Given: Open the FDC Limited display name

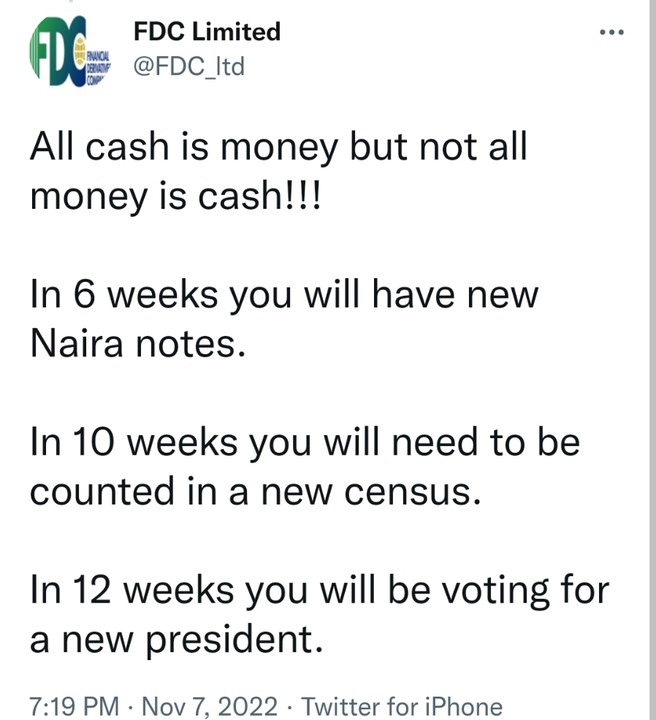Looking at the screenshot, I should click(206, 31).
